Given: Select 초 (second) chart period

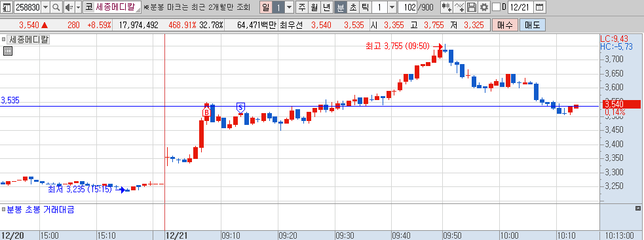Looking at the screenshot, I should 353,7.
